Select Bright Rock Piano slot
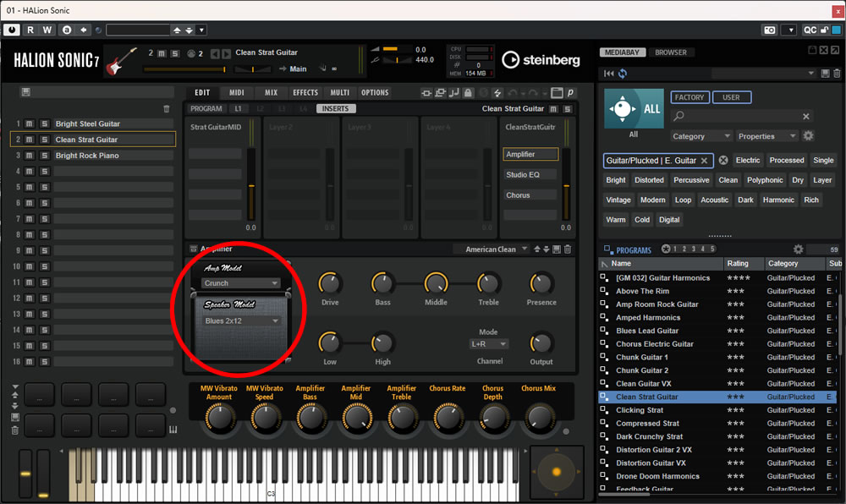 pyautogui.click(x=113, y=156)
